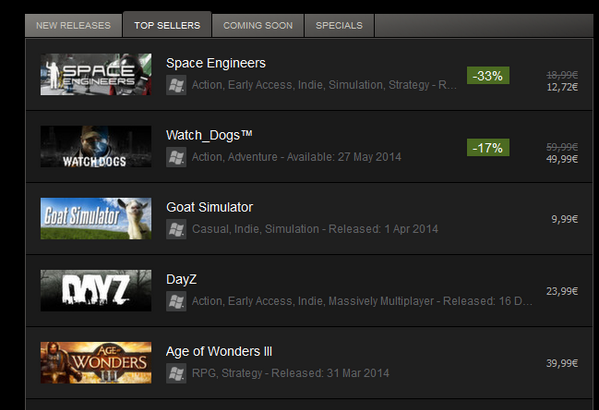
Task: Click the Windows platform icon under Watch_Dogs
Action: pyautogui.click(x=176, y=157)
